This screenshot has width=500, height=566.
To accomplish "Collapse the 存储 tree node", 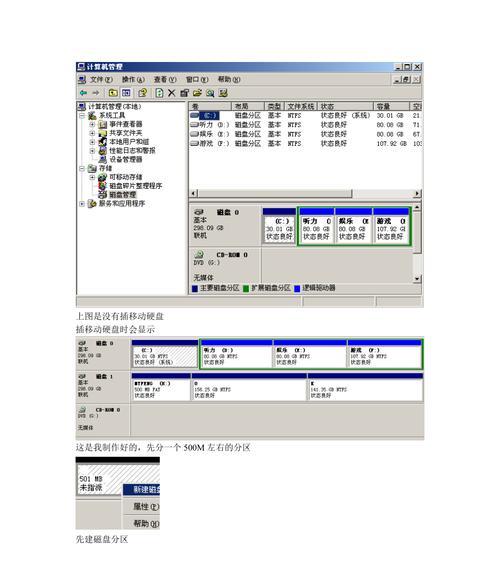I will click(82, 168).
